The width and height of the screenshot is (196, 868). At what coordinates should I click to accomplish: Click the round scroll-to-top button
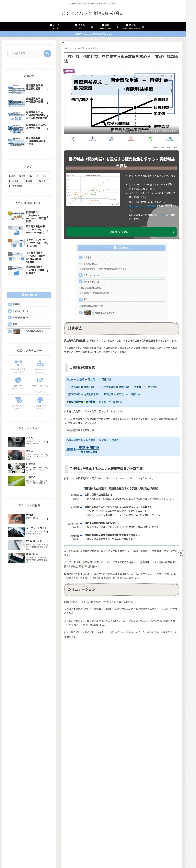(181, 553)
